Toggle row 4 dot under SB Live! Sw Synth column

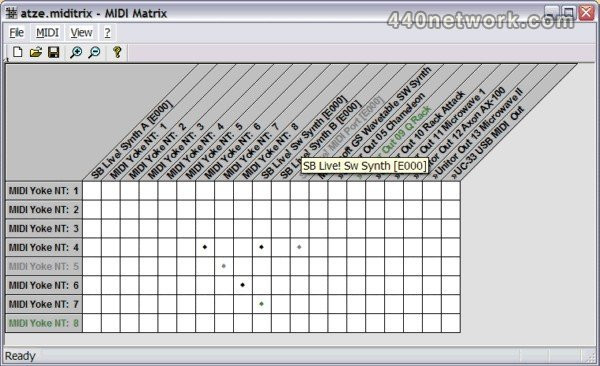click(261, 247)
